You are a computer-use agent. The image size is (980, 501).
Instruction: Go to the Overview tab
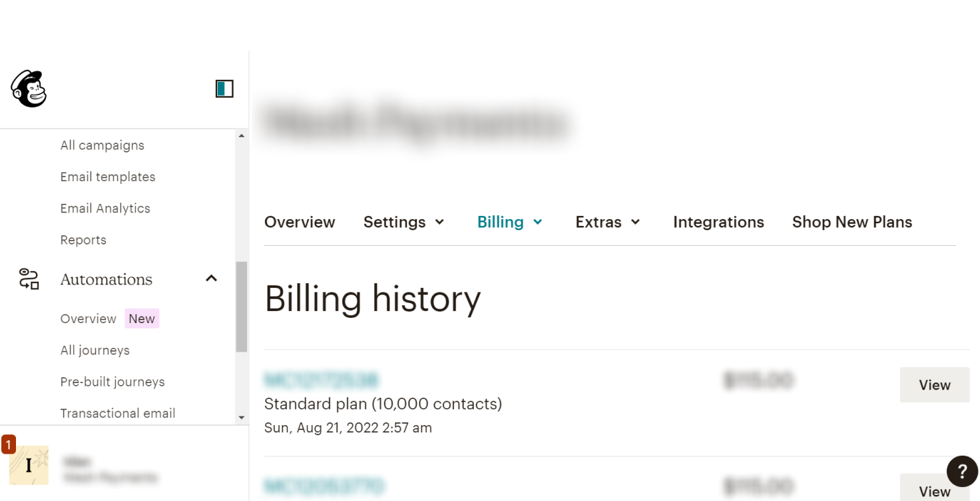(300, 222)
